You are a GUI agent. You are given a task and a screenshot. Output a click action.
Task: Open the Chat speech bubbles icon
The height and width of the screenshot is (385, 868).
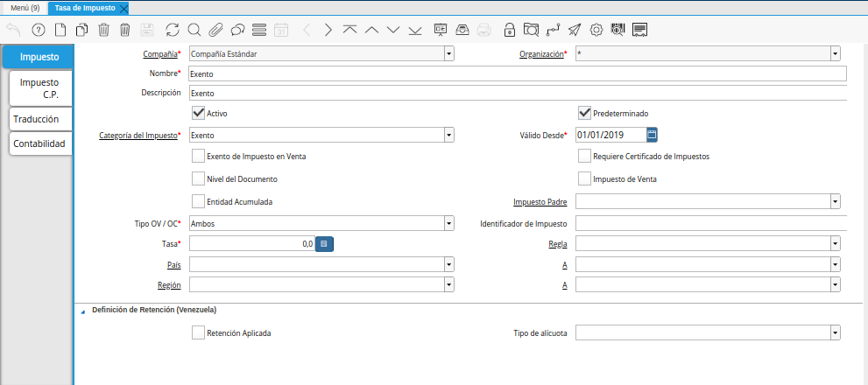[237, 30]
